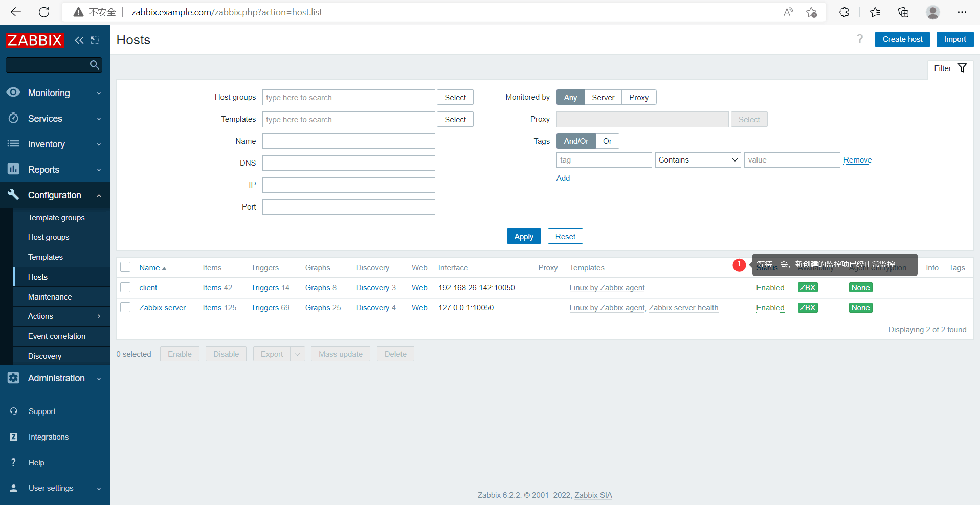Open Maintenance in Configuration menu
Image resolution: width=980 pixels, height=505 pixels.
[50, 297]
